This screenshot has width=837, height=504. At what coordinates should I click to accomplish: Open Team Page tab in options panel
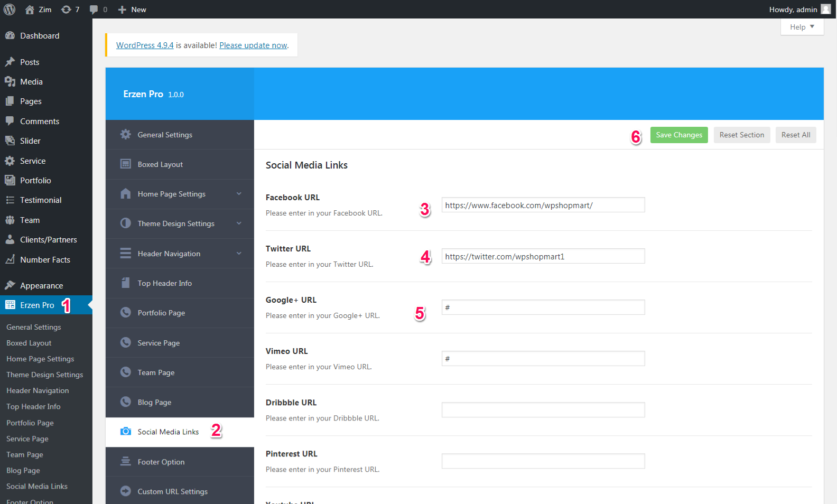click(180, 372)
